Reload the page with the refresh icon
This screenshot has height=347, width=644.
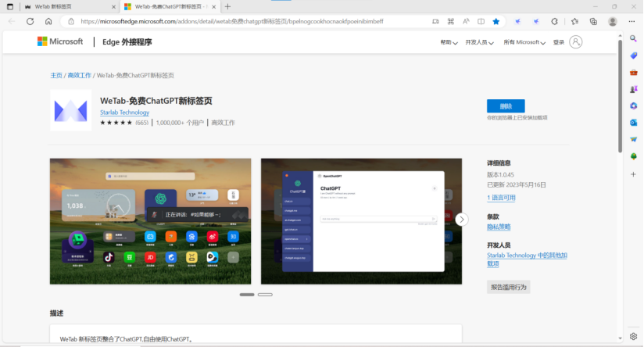click(30, 21)
